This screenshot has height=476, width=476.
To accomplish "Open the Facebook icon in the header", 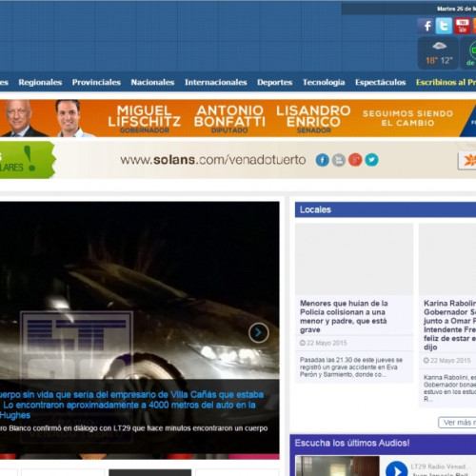I will (x=426, y=26).
